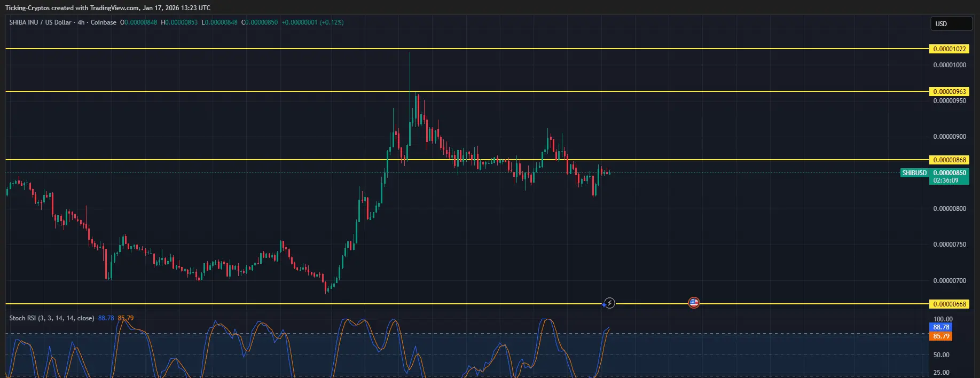This screenshot has height=378, width=980.
Task: Click the 50.00 Stoch RSI axis label
Action: 942,355
